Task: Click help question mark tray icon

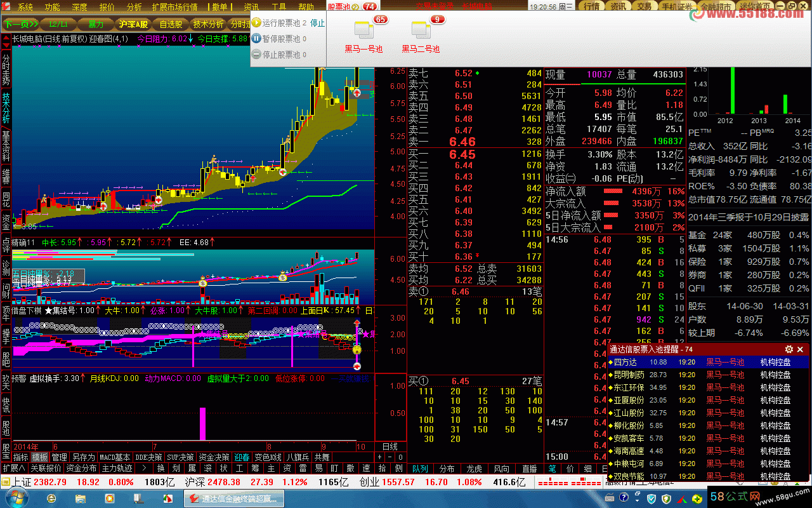Action: (x=624, y=498)
